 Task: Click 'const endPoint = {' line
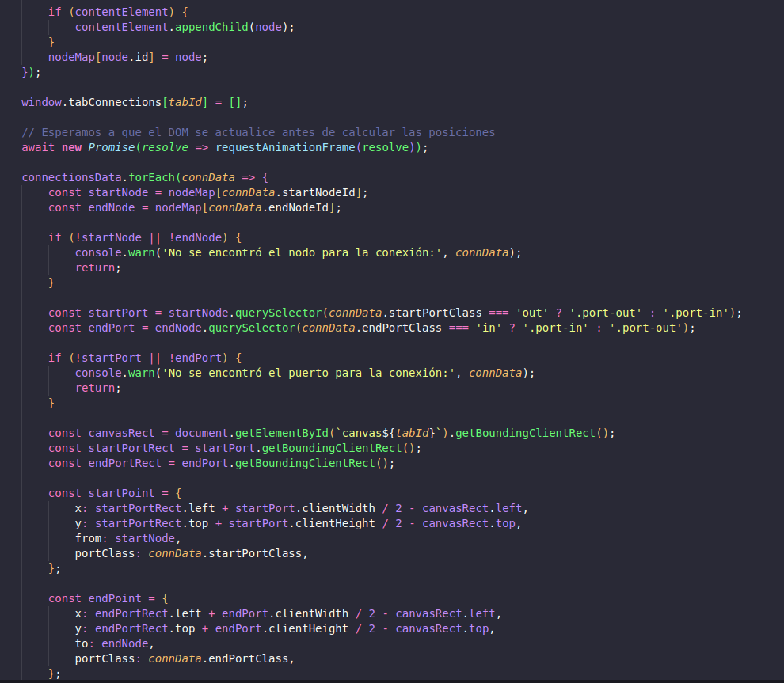[x=108, y=598]
